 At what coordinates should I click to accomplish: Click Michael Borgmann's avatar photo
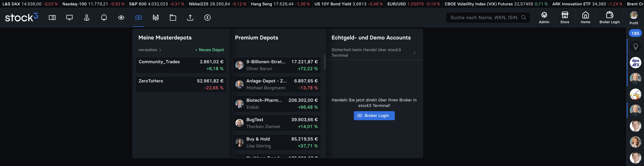click(239, 85)
